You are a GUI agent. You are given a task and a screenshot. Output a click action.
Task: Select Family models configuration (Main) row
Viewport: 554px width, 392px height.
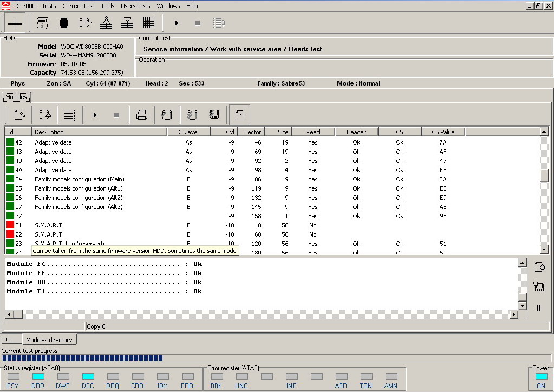[x=272, y=179]
